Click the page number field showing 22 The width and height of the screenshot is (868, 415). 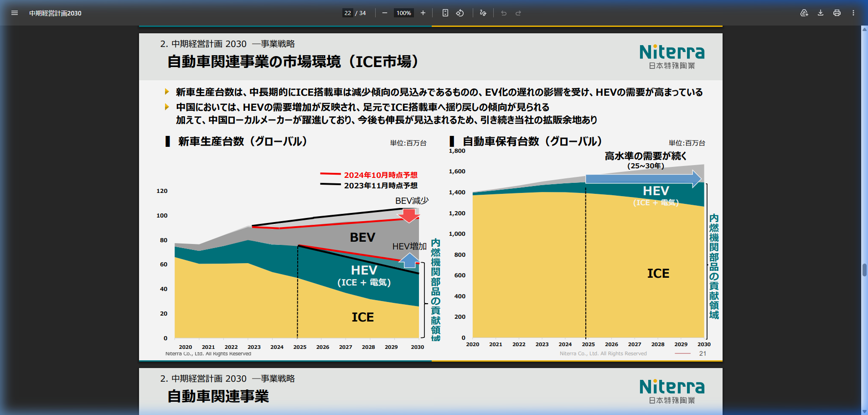347,13
